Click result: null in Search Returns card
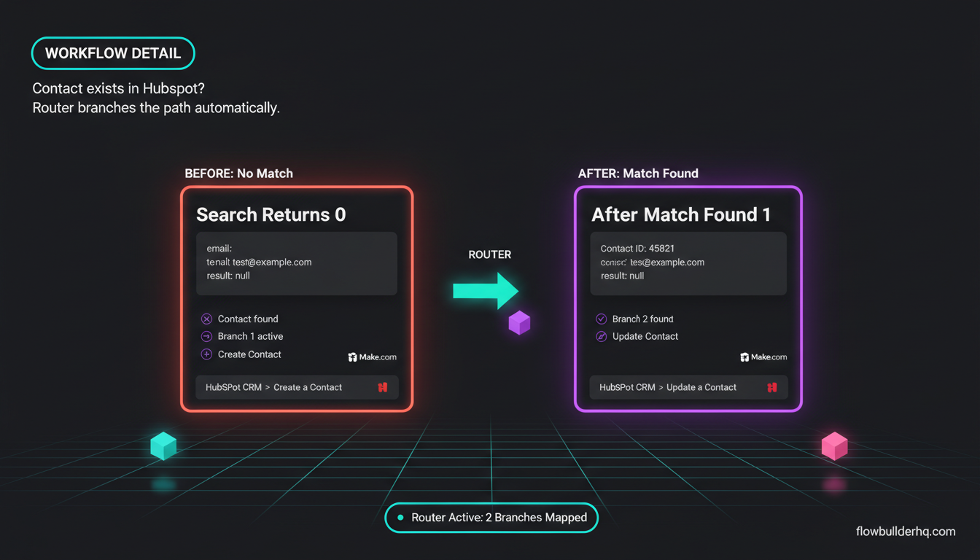Screen dimensions: 980x560 tap(228, 276)
